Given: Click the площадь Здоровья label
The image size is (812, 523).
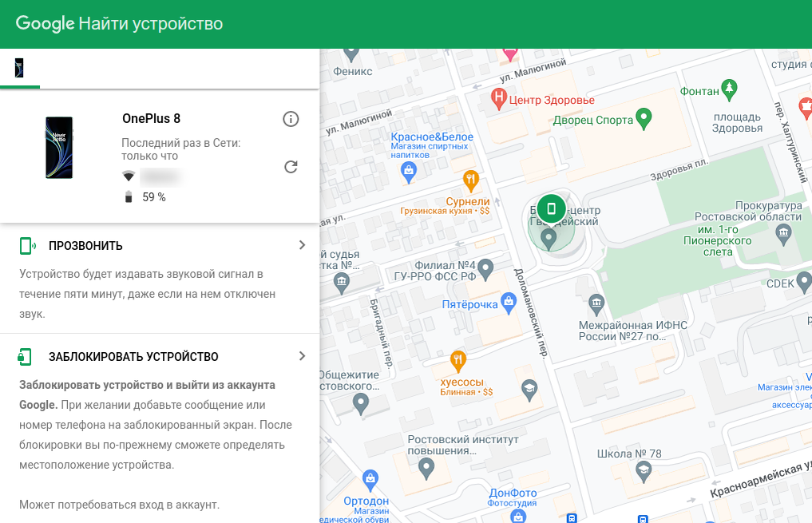Looking at the screenshot, I should 738,123.
